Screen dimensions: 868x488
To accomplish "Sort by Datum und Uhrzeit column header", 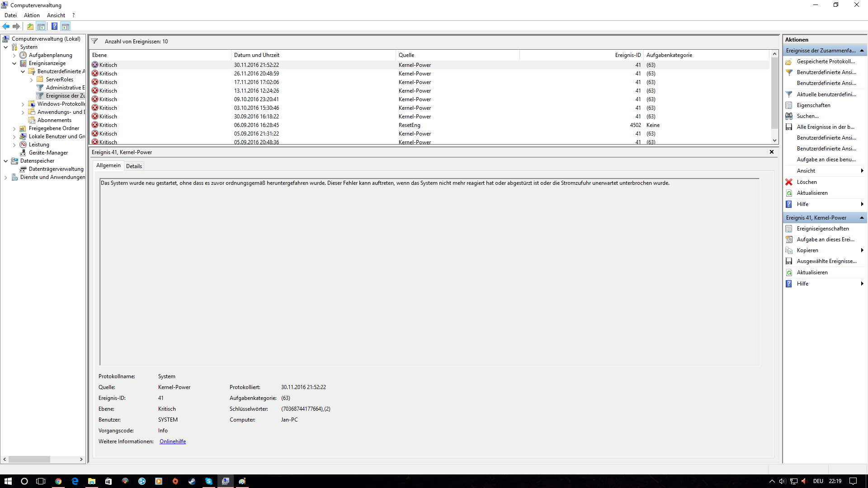I will point(256,55).
